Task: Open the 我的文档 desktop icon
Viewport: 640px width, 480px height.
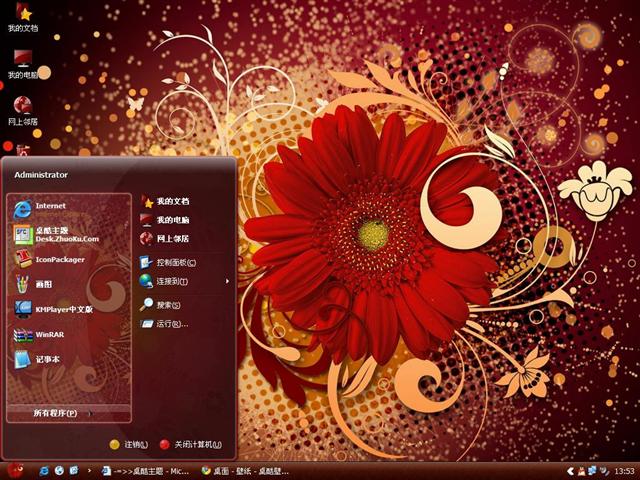Action: tap(23, 18)
